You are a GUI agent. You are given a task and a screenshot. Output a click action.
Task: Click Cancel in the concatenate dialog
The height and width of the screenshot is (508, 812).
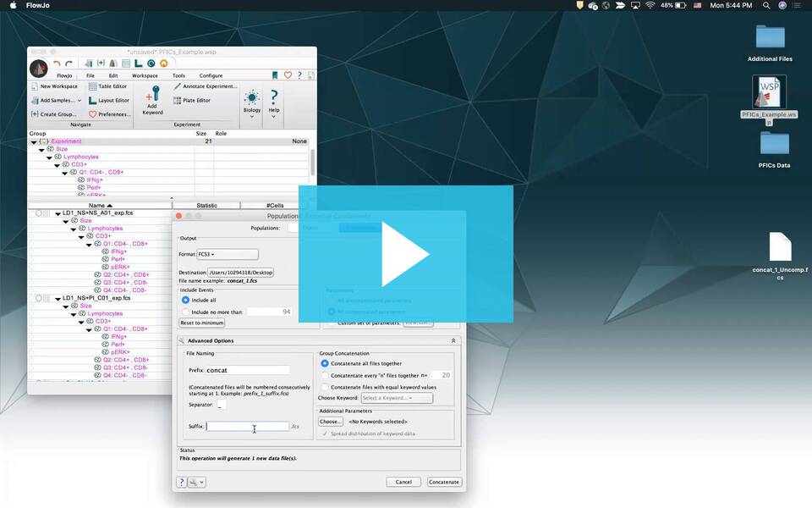(403, 482)
